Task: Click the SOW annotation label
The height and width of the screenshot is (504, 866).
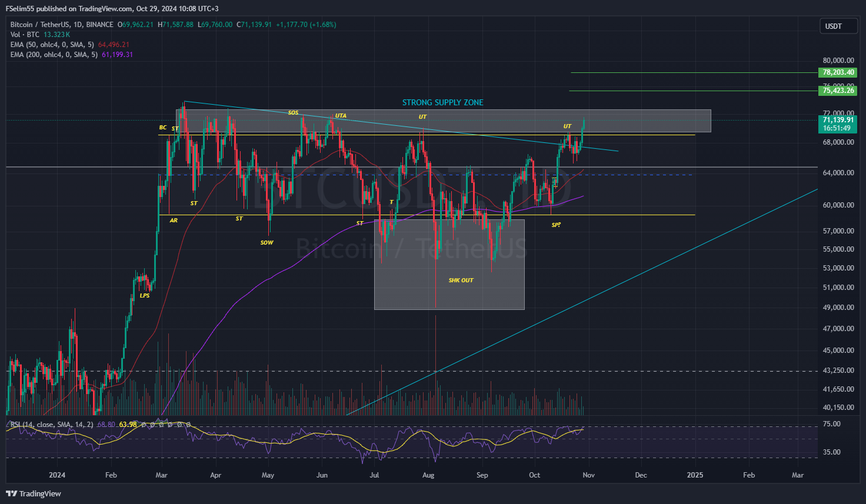Action: pyautogui.click(x=267, y=243)
